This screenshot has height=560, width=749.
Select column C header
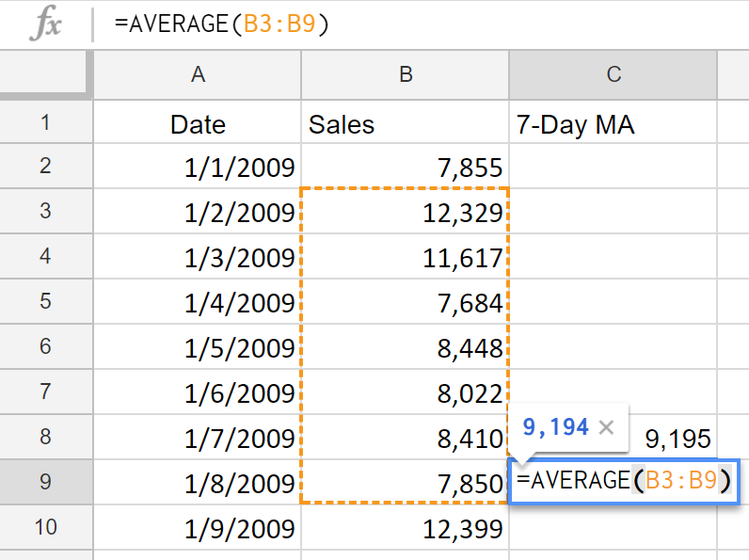point(614,75)
